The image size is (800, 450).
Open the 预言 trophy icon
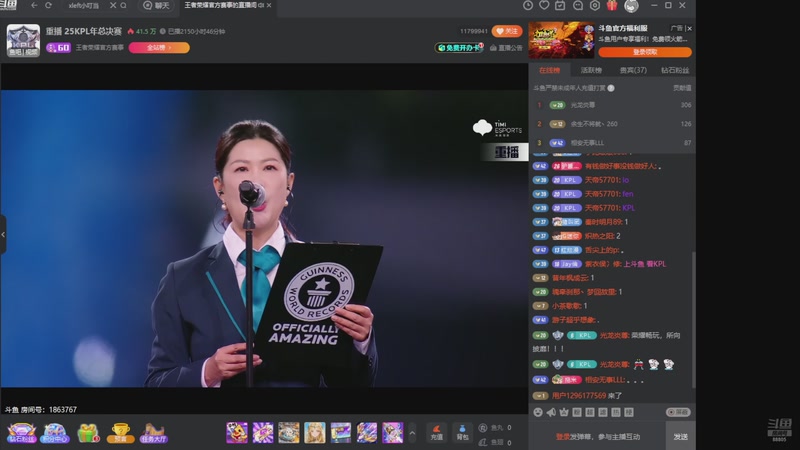[120, 433]
